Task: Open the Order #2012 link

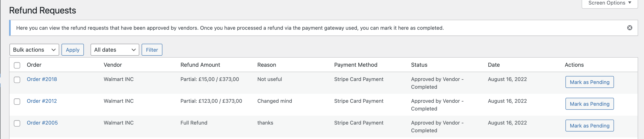Action: [x=42, y=101]
